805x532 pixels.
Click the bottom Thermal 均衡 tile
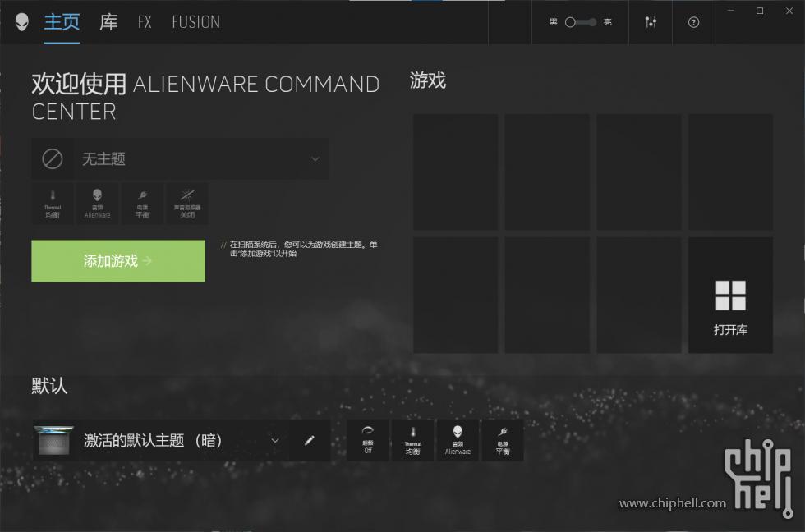click(x=412, y=440)
